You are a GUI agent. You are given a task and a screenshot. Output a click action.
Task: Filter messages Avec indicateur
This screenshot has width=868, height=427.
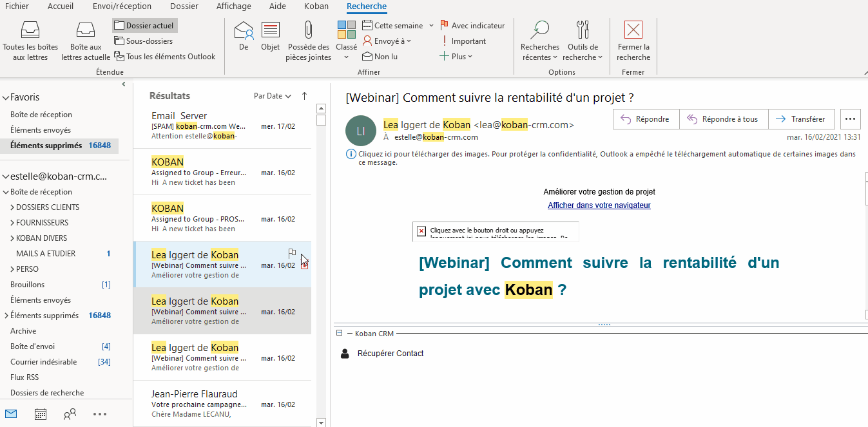pyautogui.click(x=472, y=26)
